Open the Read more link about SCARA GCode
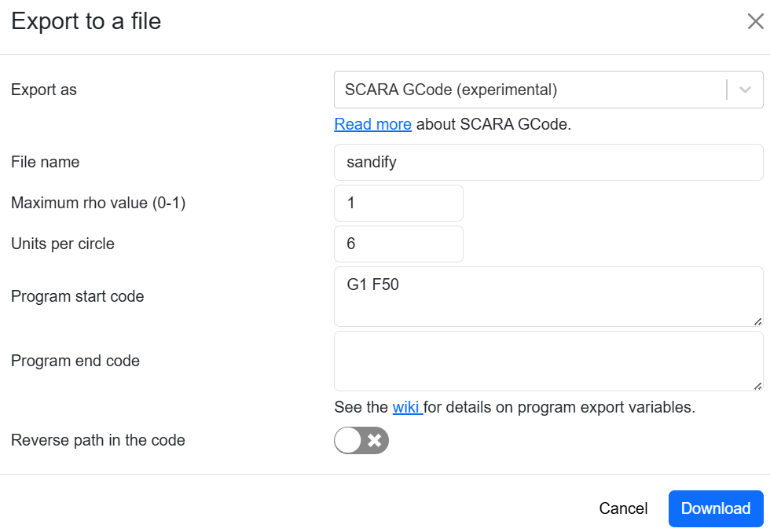This screenshot has width=770, height=532. click(372, 124)
